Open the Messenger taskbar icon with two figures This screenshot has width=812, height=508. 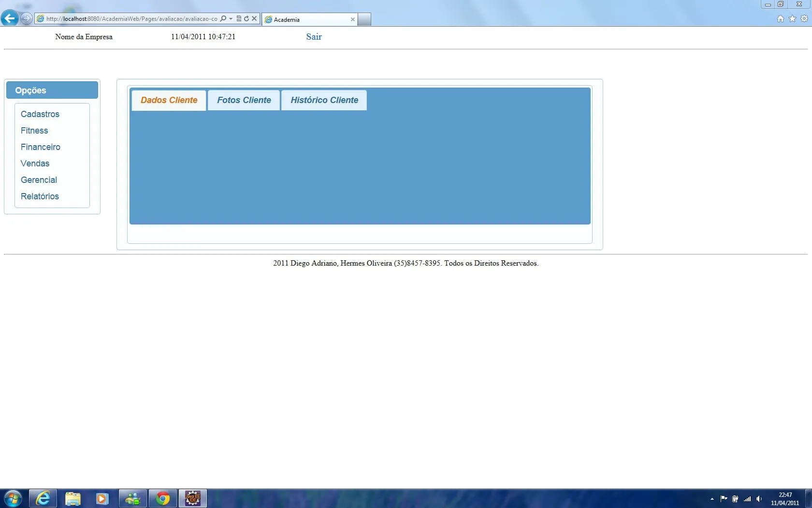tap(132, 498)
